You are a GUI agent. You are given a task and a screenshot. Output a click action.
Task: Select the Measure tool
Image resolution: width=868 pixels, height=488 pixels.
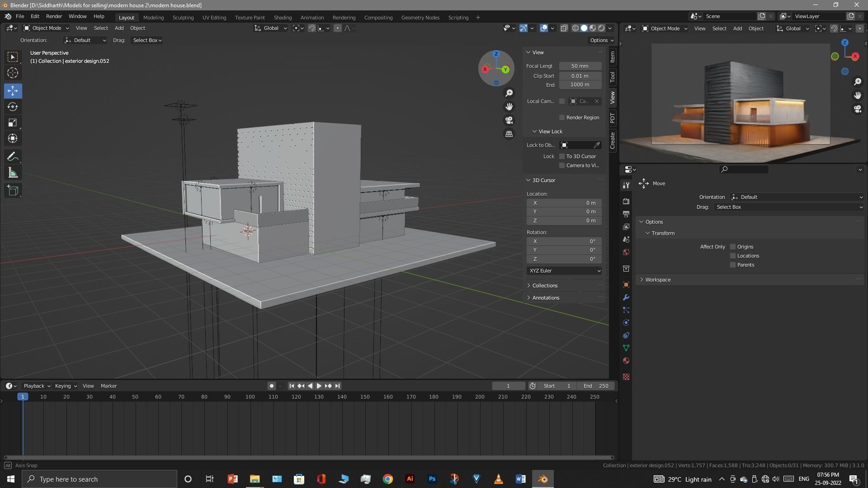13,173
